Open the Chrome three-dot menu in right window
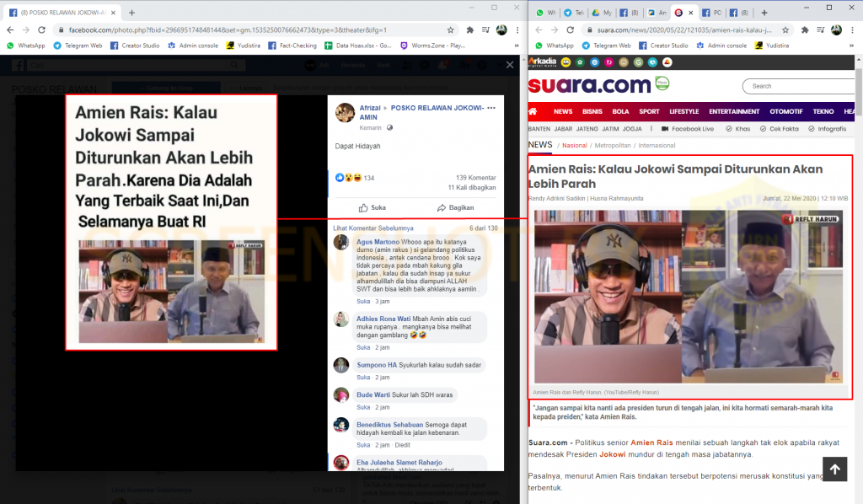This screenshot has height=504, width=863. coord(852,29)
